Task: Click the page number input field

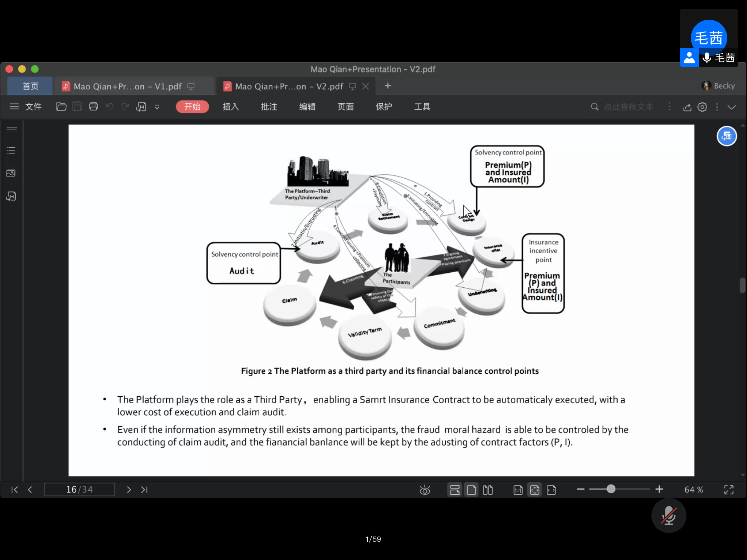Action: 79,489
